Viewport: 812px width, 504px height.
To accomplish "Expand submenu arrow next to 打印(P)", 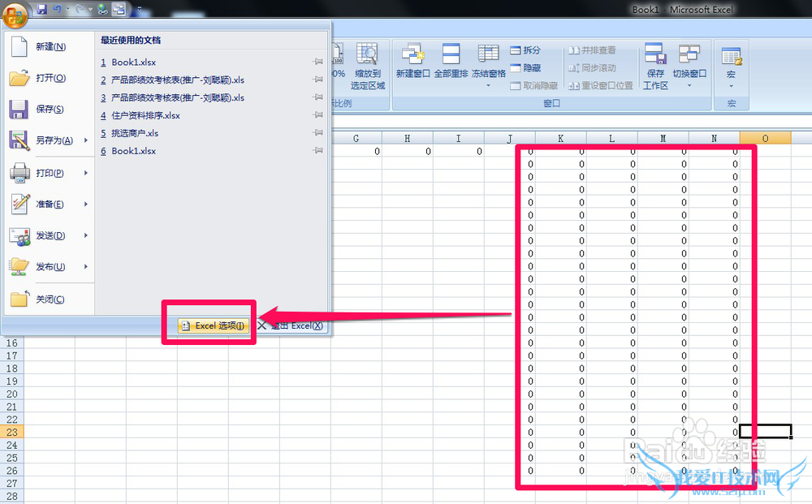I will pos(86,173).
